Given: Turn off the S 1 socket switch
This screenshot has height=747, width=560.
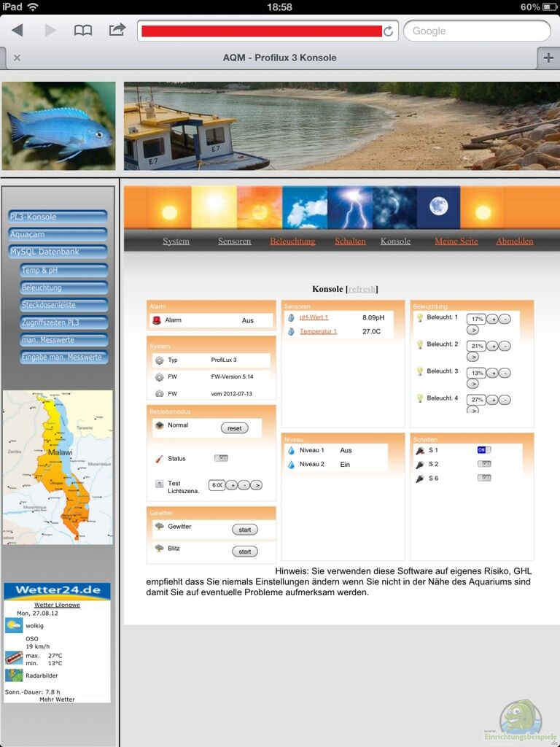Looking at the screenshot, I should [483, 450].
